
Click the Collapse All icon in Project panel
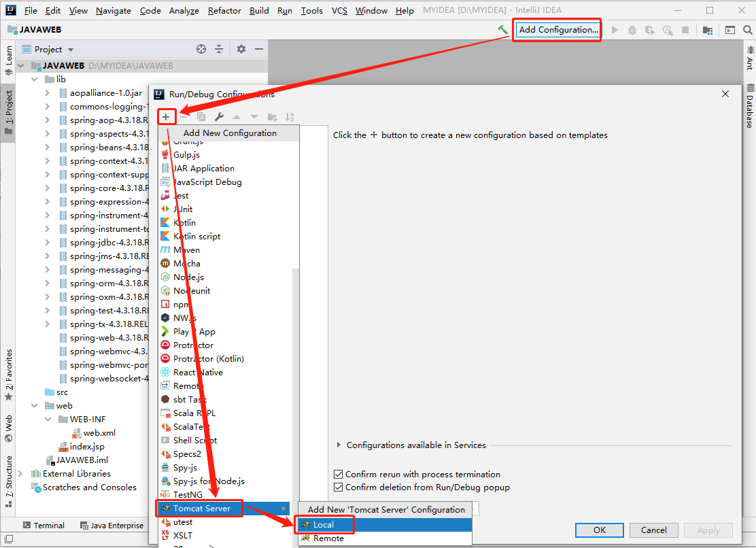pos(219,49)
